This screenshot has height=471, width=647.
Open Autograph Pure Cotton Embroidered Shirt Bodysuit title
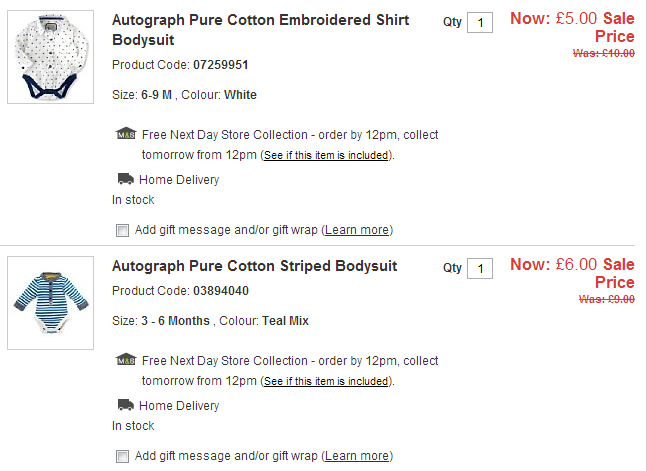click(x=260, y=30)
